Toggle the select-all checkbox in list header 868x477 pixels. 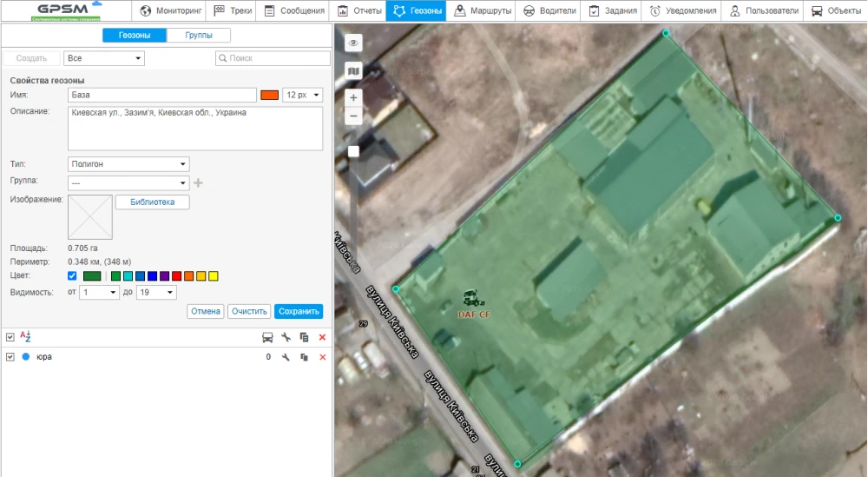coord(10,337)
